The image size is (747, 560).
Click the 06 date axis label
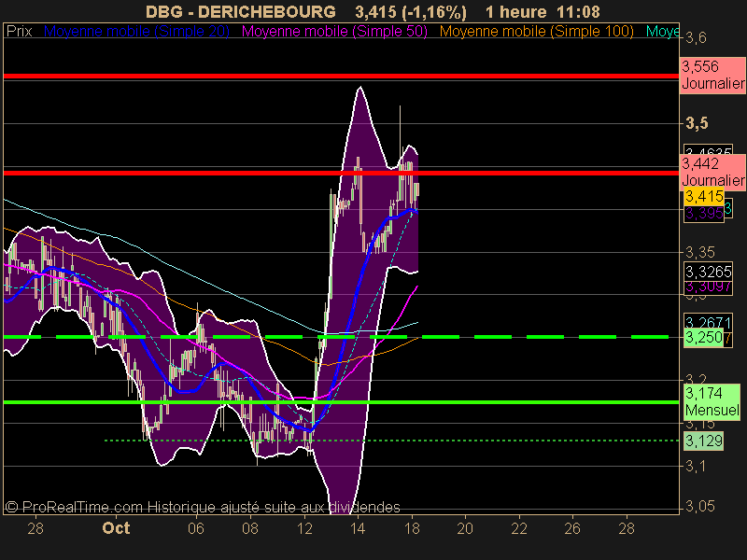tap(196, 528)
